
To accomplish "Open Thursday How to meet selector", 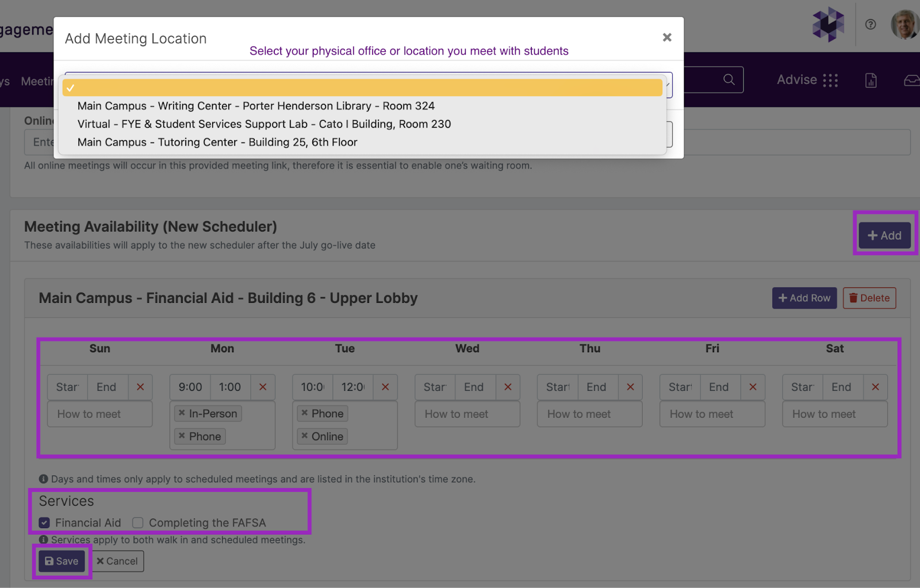I will (x=589, y=414).
